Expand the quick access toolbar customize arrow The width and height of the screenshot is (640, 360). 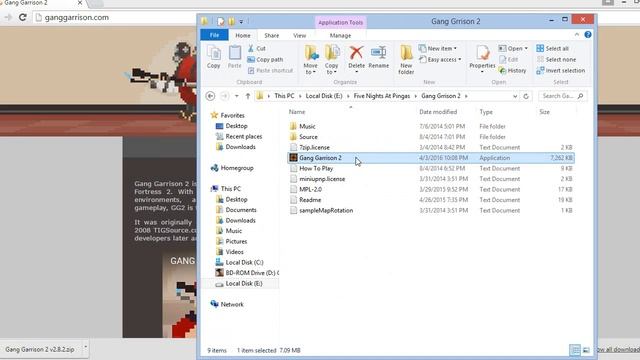click(241, 21)
